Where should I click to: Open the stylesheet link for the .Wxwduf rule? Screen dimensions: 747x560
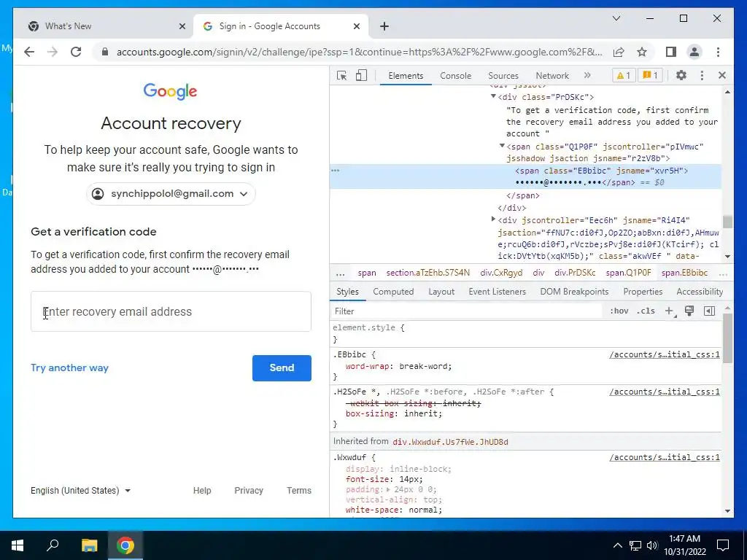click(665, 457)
